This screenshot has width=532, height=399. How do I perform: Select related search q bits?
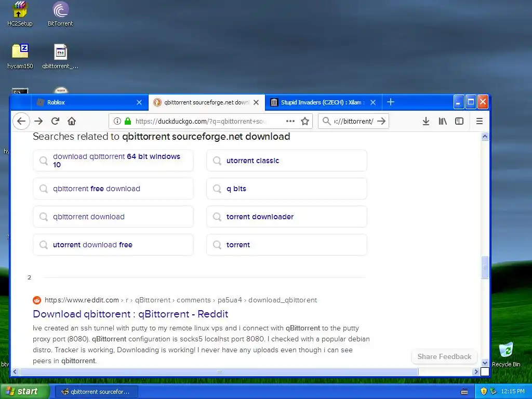pyautogui.click(x=287, y=189)
